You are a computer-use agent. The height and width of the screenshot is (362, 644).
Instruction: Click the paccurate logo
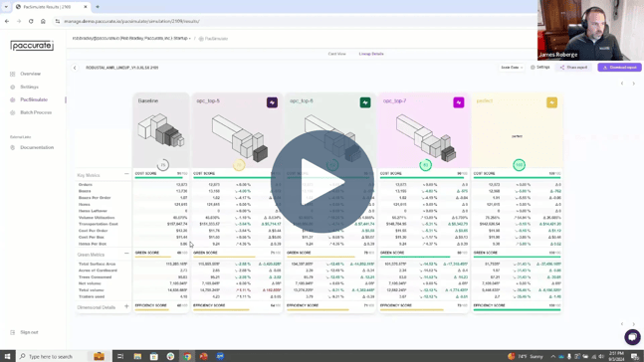pos(32,45)
